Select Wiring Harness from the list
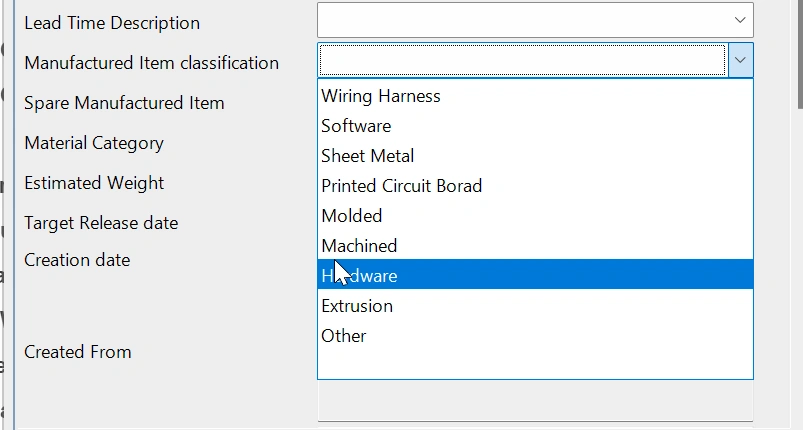The width and height of the screenshot is (803, 430). [381, 96]
